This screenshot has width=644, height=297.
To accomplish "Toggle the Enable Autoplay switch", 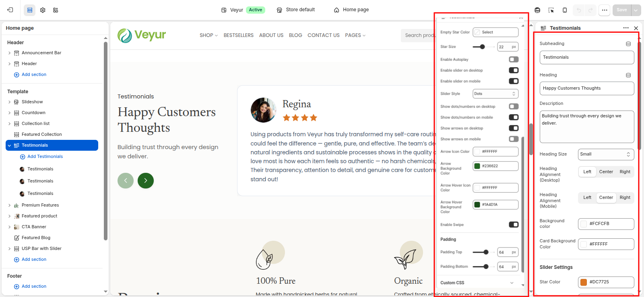I will pyautogui.click(x=514, y=59).
